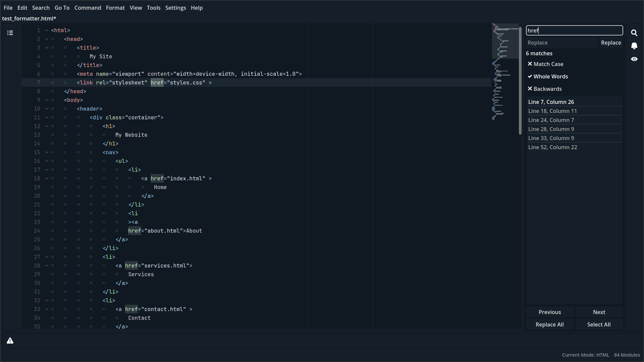This screenshot has width=644, height=362.
Task: Click the text Services on line 29
Action: click(141, 274)
